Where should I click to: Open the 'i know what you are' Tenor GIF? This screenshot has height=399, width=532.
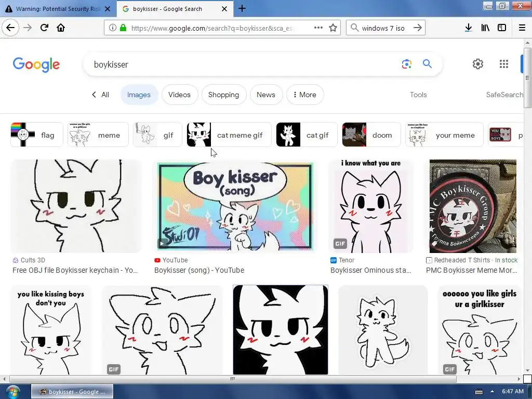coord(371,206)
